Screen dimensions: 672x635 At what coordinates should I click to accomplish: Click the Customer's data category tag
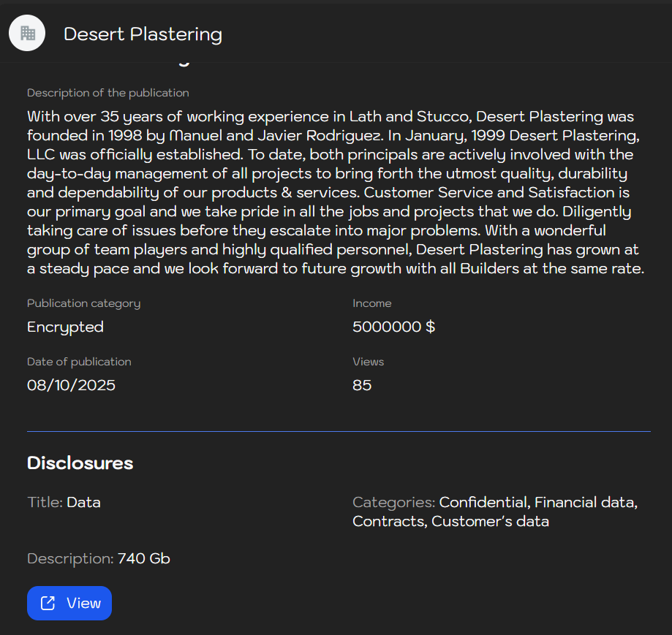[491, 521]
